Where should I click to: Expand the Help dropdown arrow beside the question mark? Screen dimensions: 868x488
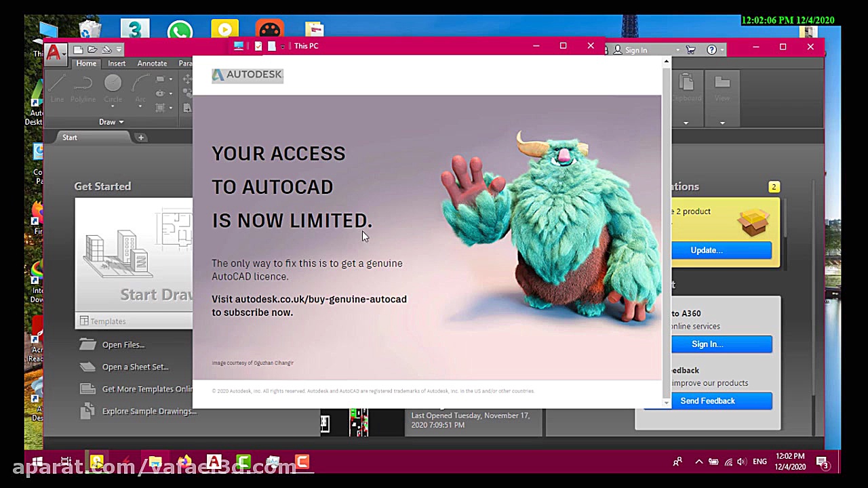coord(722,50)
